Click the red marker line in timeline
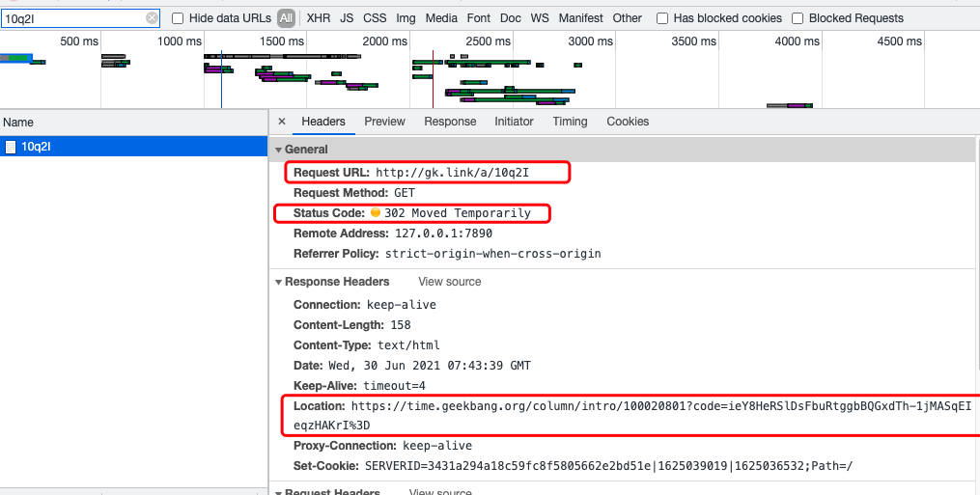 433,77
